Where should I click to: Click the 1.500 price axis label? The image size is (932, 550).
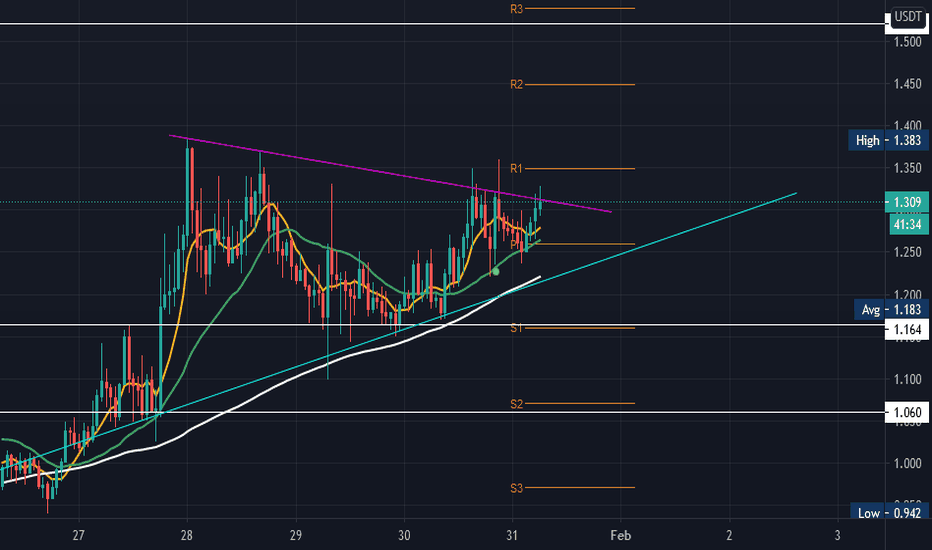[x=908, y=41]
